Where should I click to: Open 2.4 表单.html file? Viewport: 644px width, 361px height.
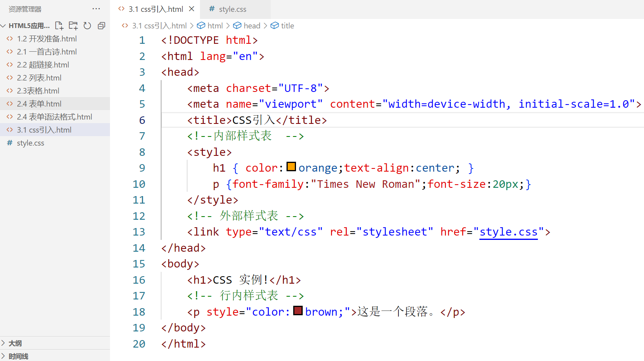pyautogui.click(x=39, y=104)
